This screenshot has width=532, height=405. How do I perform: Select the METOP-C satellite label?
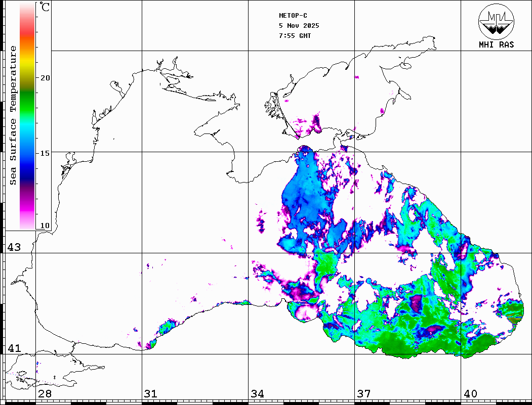pyautogui.click(x=293, y=16)
